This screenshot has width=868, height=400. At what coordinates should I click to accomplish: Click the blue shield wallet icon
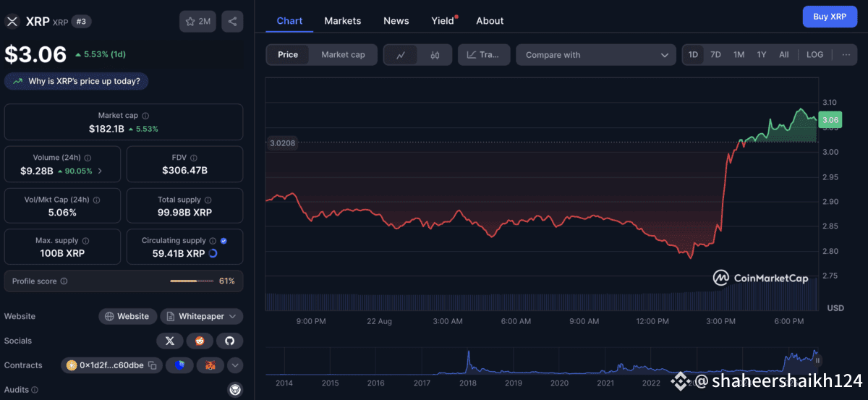[x=179, y=365]
